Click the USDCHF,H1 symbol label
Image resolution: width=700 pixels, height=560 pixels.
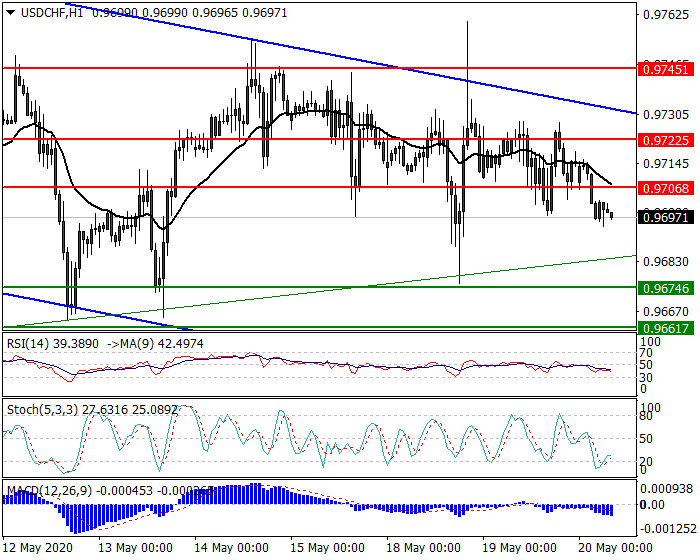(52, 13)
